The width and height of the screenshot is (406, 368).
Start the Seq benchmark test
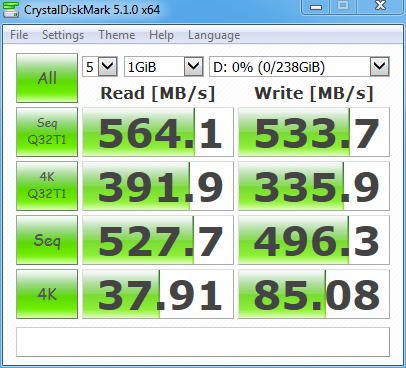(x=47, y=240)
